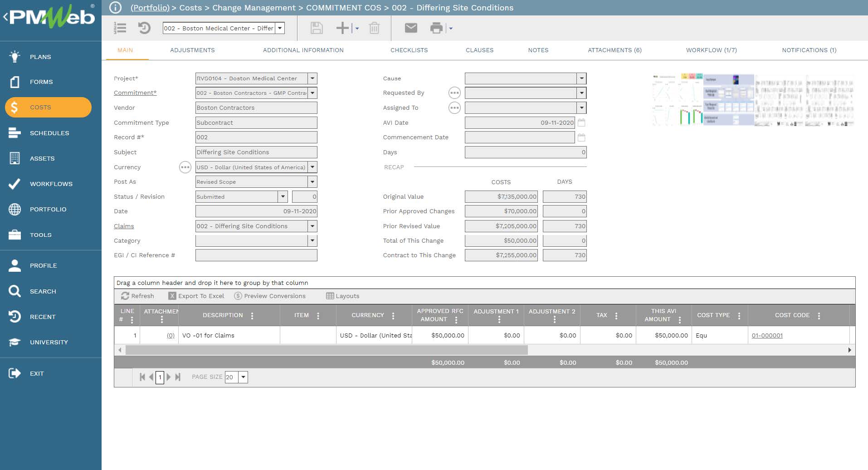Click the list view icon in toolbar
This screenshot has width=868, height=470.
click(120, 28)
